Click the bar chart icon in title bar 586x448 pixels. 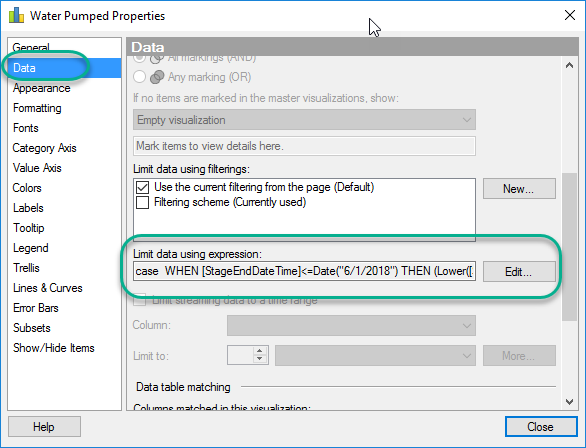pos(16,15)
